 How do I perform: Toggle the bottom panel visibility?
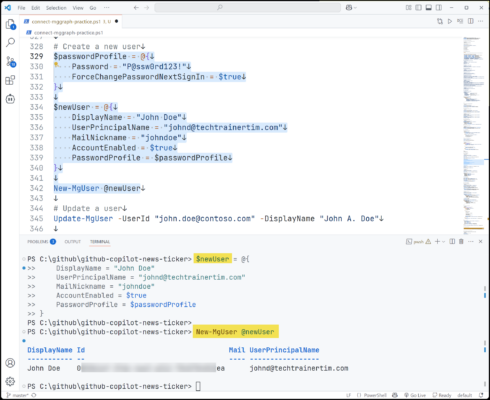point(429,7)
